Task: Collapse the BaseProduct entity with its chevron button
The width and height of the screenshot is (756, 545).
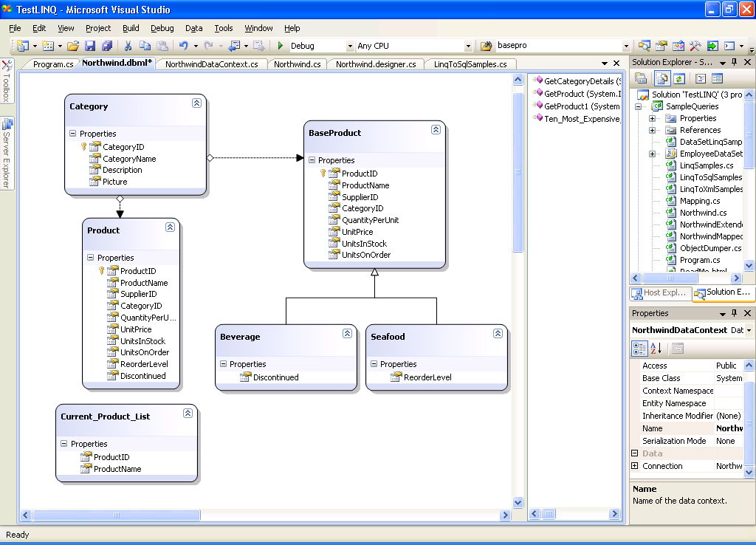Action: [436, 129]
